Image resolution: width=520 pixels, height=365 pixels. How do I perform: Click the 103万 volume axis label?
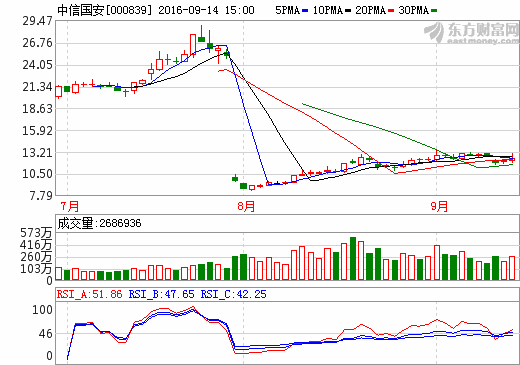[36, 269]
